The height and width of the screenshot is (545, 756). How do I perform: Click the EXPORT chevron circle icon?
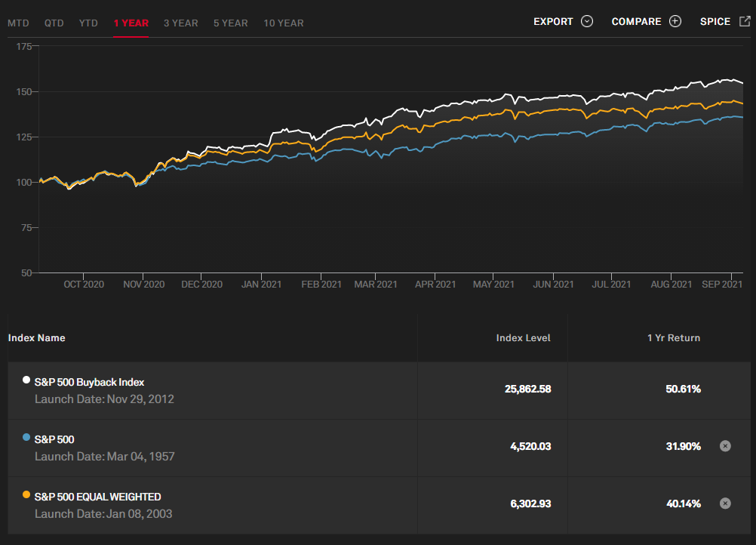[587, 21]
